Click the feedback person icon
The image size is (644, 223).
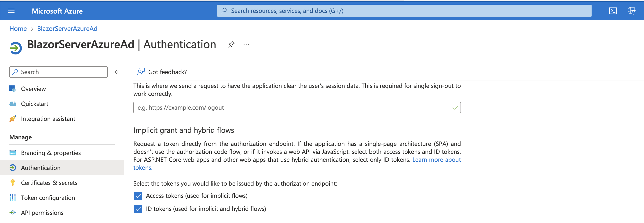pyautogui.click(x=141, y=72)
